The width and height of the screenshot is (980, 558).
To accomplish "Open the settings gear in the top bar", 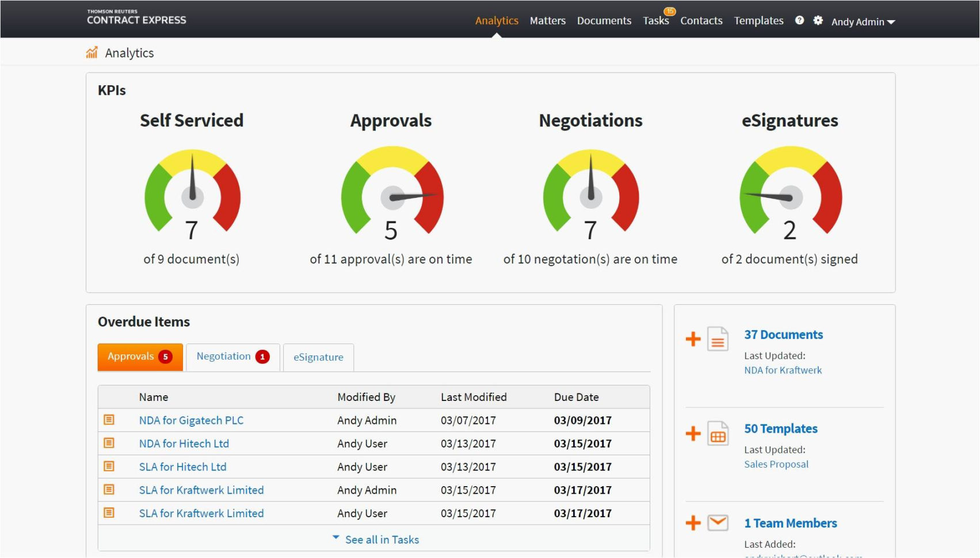I will pyautogui.click(x=818, y=20).
